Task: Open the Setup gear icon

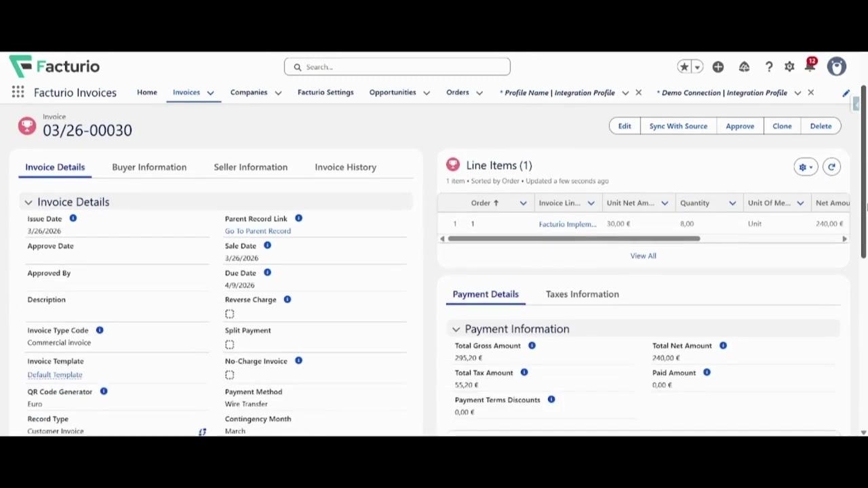Action: click(789, 66)
